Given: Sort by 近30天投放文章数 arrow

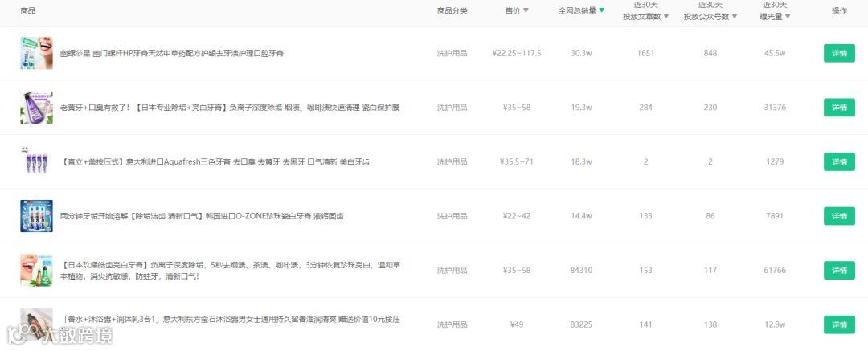Looking at the screenshot, I should [666, 17].
